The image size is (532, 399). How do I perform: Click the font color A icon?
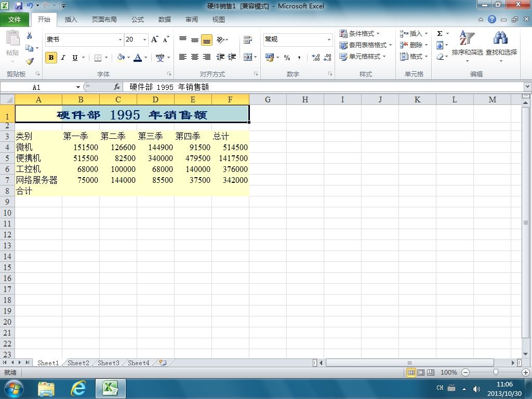coord(138,57)
